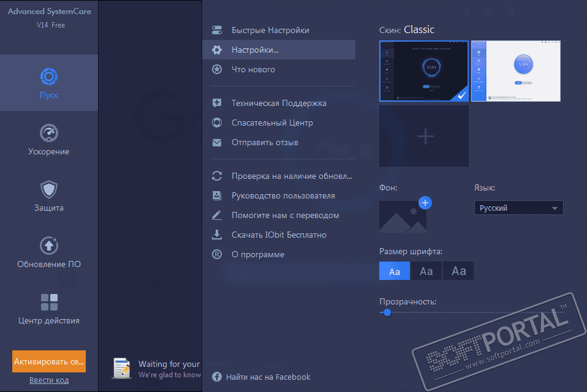Click the envelope icon for Отправить отзыв
The width and height of the screenshot is (587, 392).
click(x=217, y=143)
